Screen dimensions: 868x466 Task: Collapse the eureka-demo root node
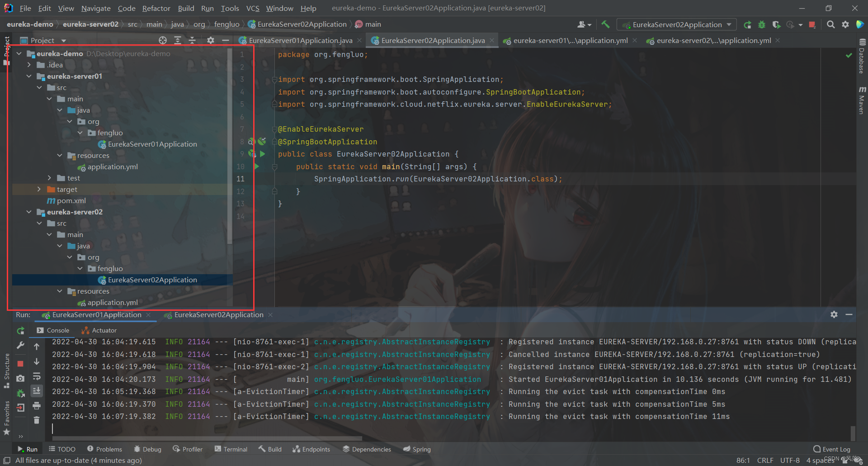coord(19,53)
